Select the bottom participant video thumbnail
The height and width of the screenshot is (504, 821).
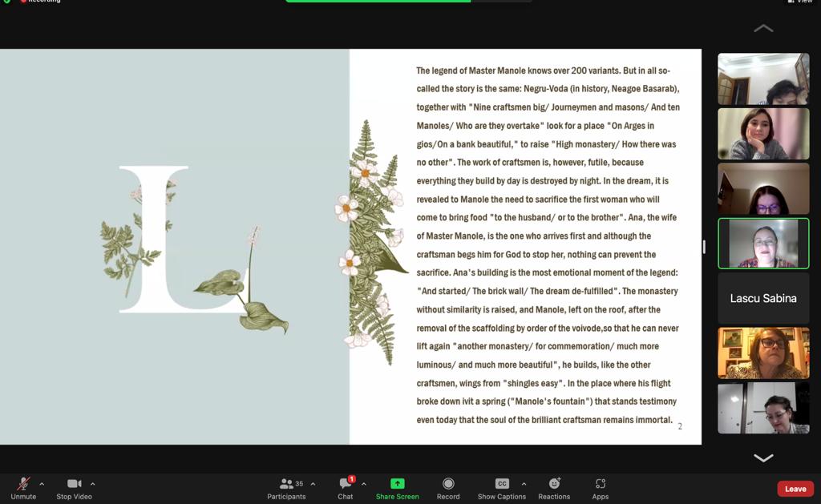click(x=763, y=408)
